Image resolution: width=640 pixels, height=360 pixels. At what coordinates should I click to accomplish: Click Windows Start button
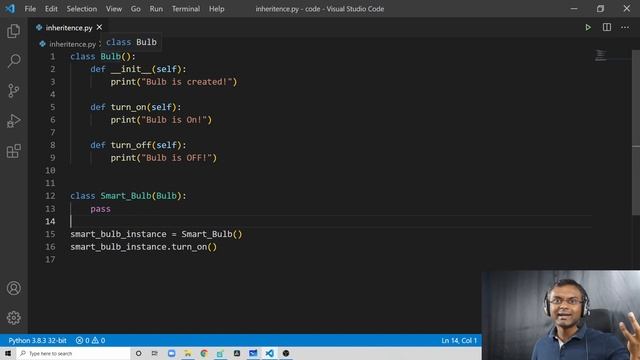pyautogui.click(x=8, y=353)
